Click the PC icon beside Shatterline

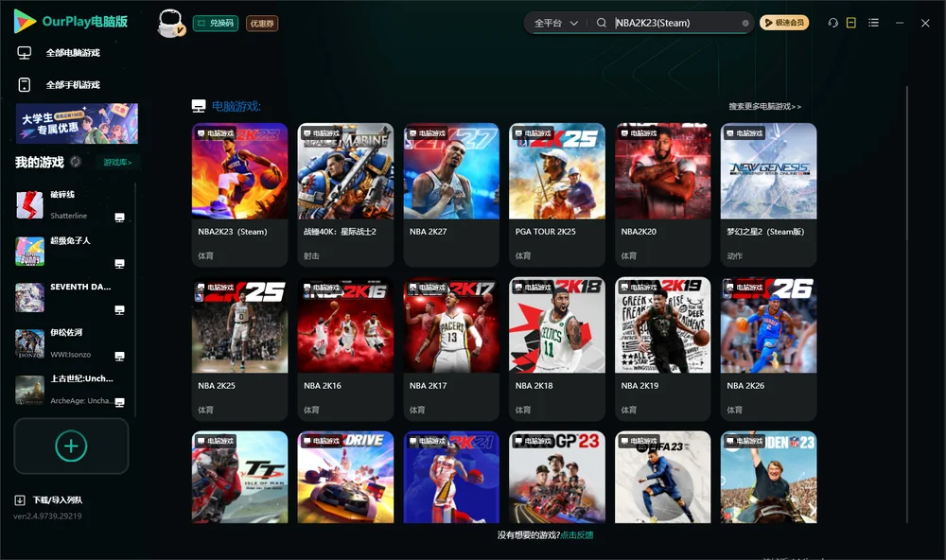[119, 218]
